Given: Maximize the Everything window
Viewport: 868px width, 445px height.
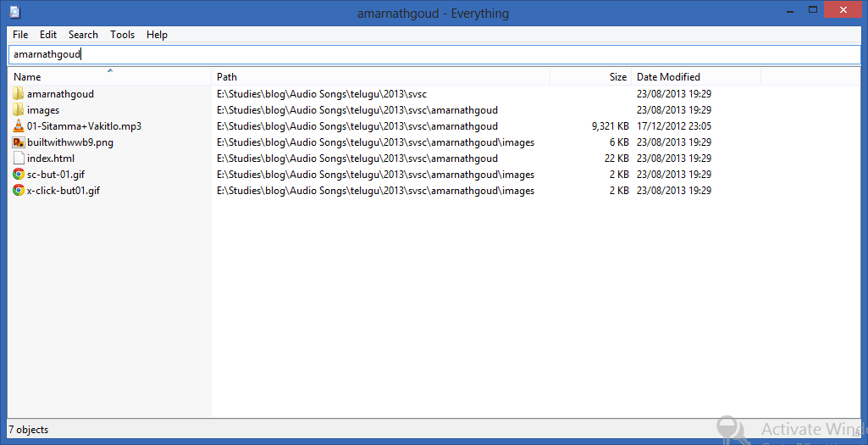Looking at the screenshot, I should point(813,9).
